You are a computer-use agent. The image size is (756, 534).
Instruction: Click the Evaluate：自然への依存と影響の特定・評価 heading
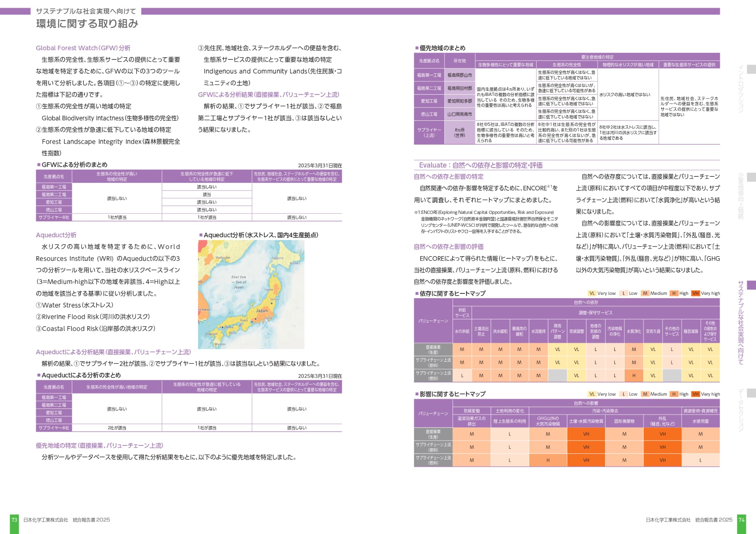pos(481,165)
